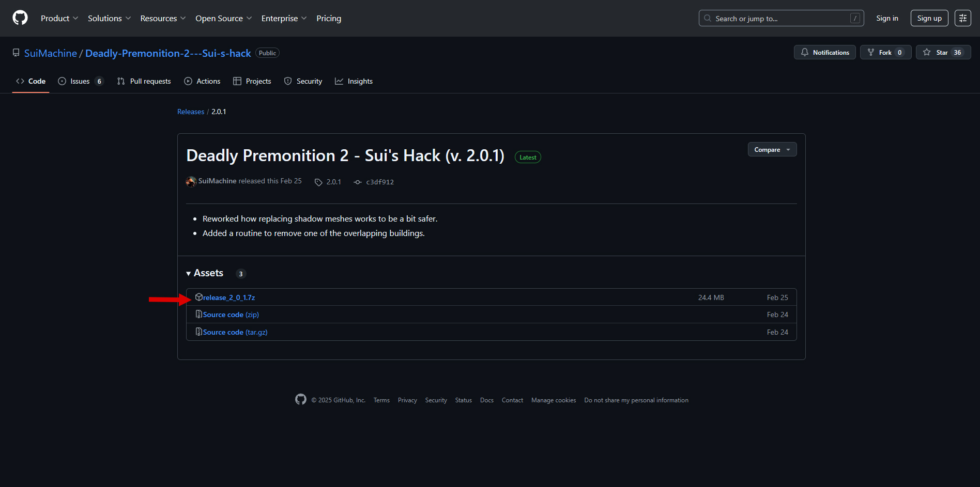The image size is (980, 487).
Task: Open commit c3df912
Action: click(379, 182)
